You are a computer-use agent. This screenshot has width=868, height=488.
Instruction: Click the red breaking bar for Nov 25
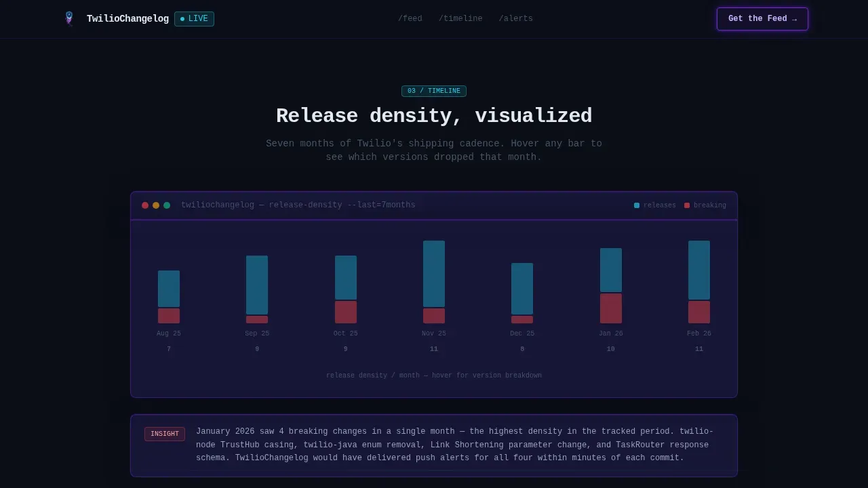434,316
